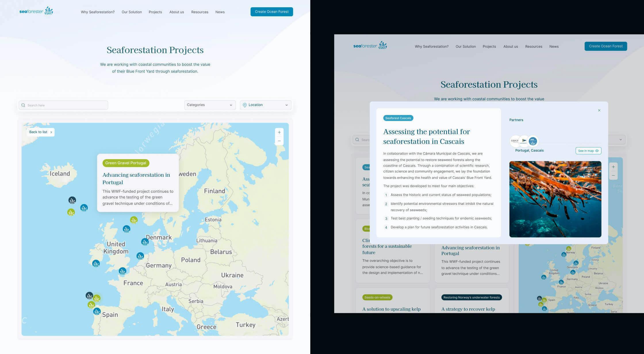Open Why Seaforestation? in left nav

(97, 12)
